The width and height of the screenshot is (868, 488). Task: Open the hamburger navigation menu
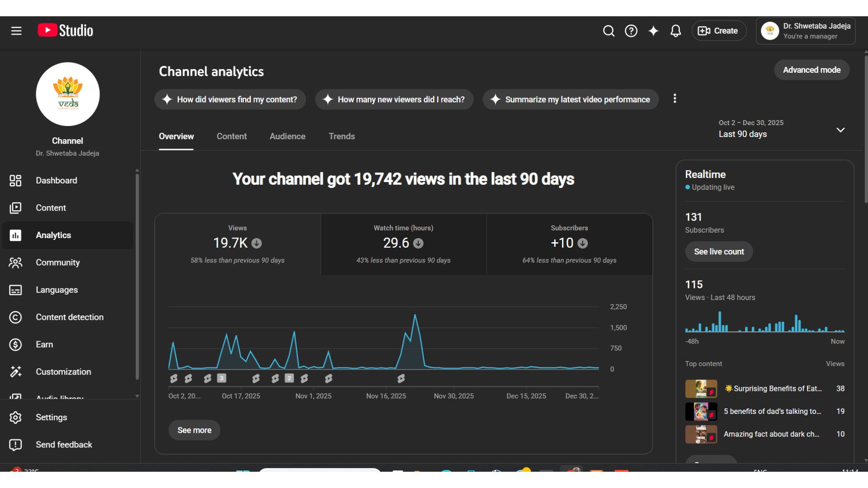[16, 31]
